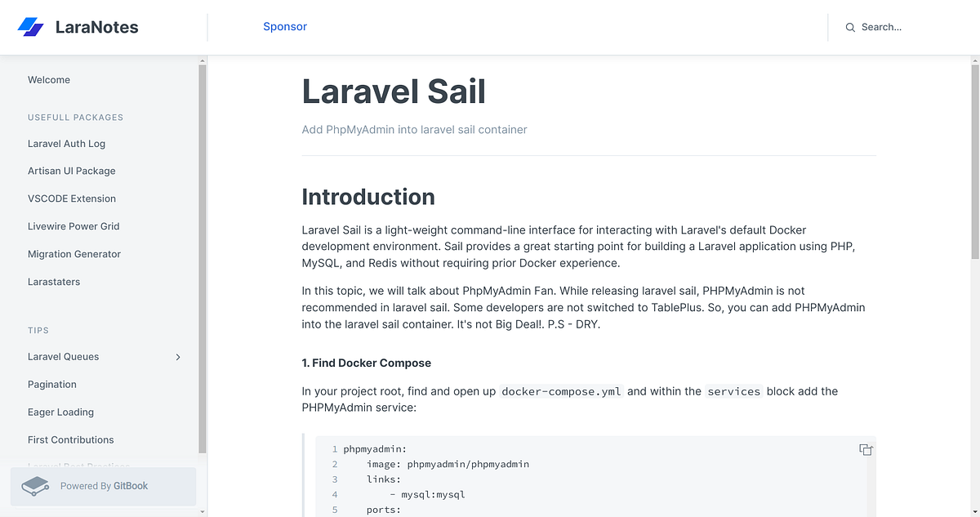Open the Sponsor page
980x517 pixels.
(x=284, y=26)
